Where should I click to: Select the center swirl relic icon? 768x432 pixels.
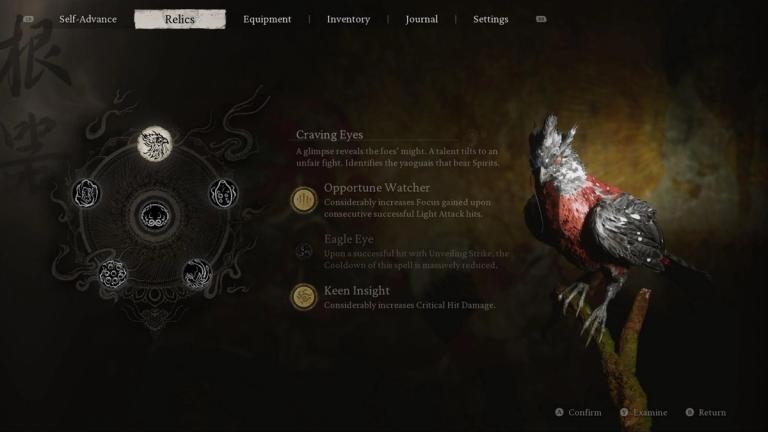click(155, 216)
